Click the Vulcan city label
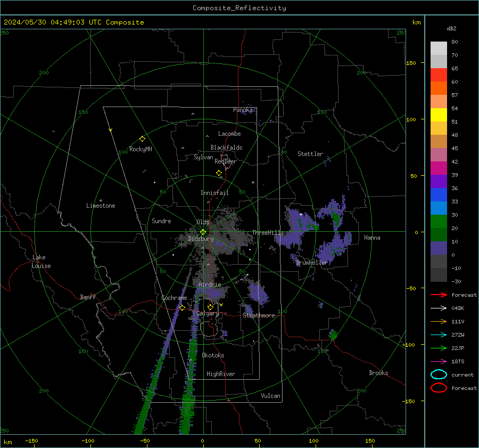Image resolution: width=479 pixels, height=448 pixels. click(x=270, y=396)
